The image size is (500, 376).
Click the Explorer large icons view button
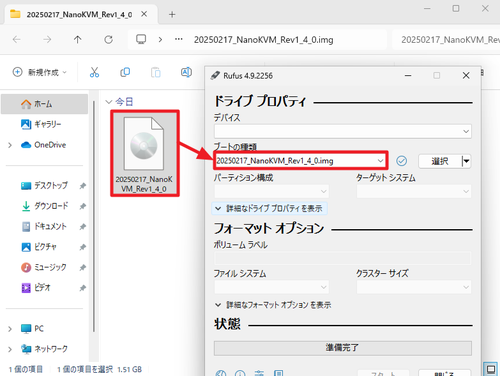tap(491, 369)
